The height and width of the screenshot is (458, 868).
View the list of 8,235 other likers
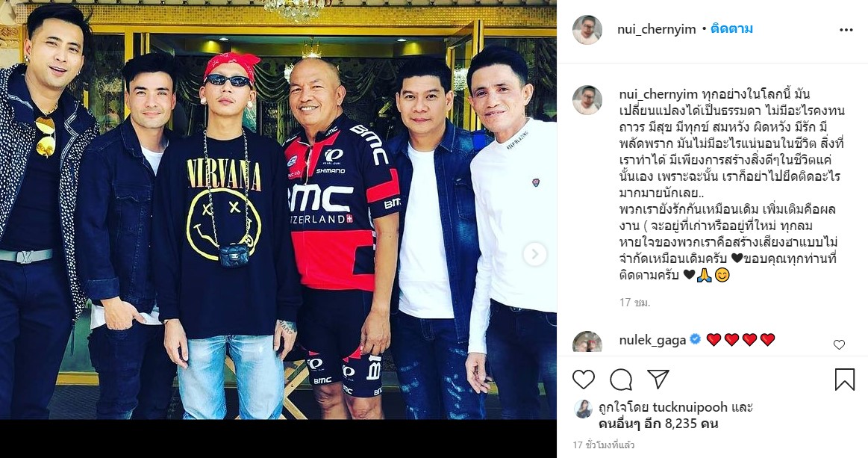point(658,424)
